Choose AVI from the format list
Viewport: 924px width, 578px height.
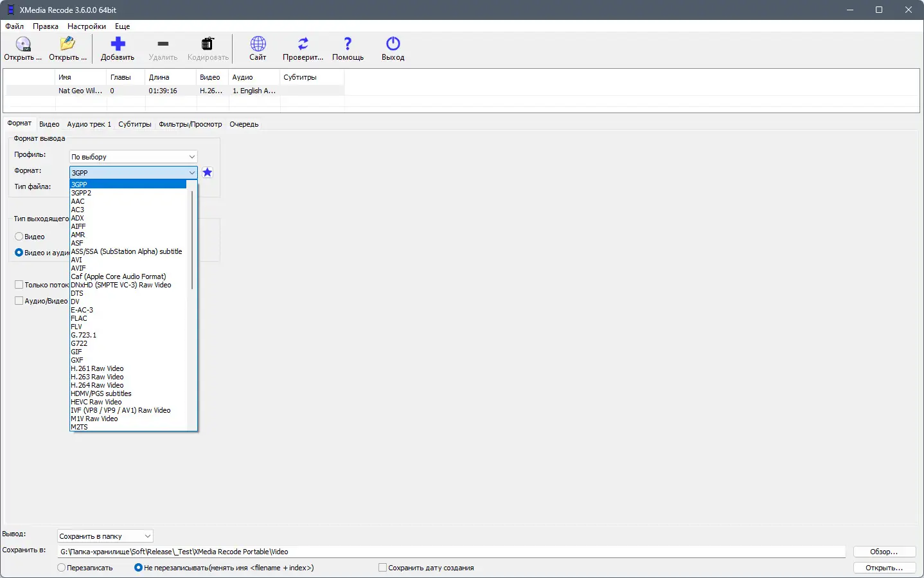pyautogui.click(x=128, y=260)
